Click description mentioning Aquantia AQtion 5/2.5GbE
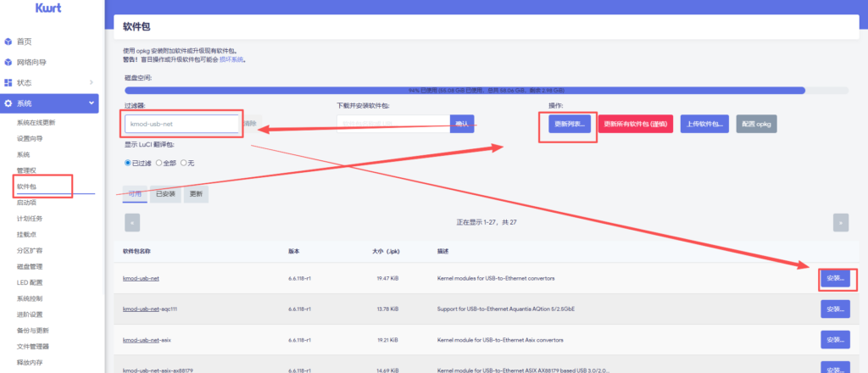 coord(506,309)
